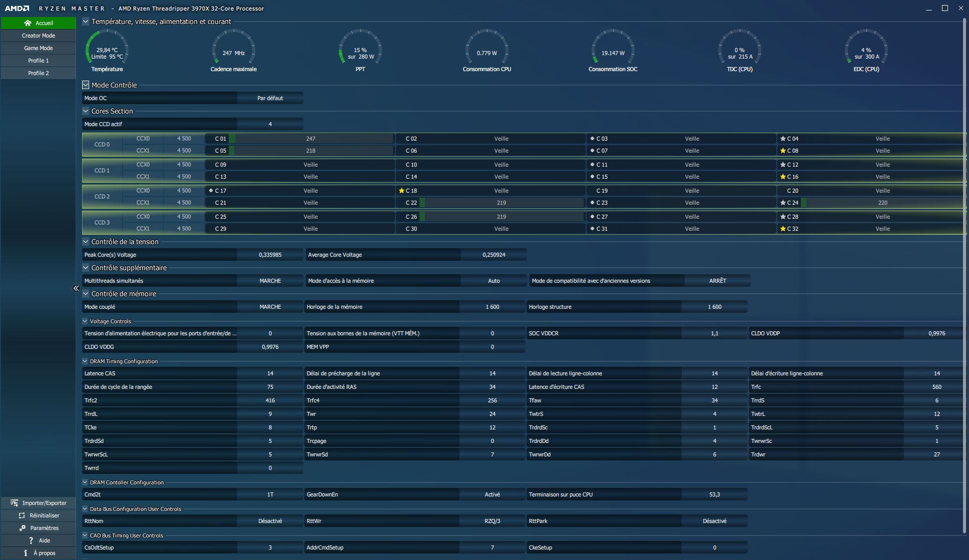Toggle Multithreads simultanés MARCHE value

pos(270,281)
